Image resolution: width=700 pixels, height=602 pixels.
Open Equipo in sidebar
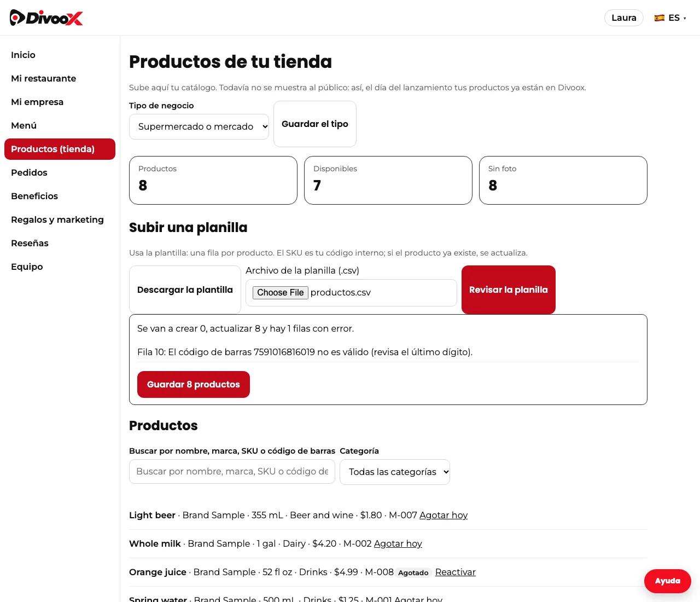pos(60,267)
